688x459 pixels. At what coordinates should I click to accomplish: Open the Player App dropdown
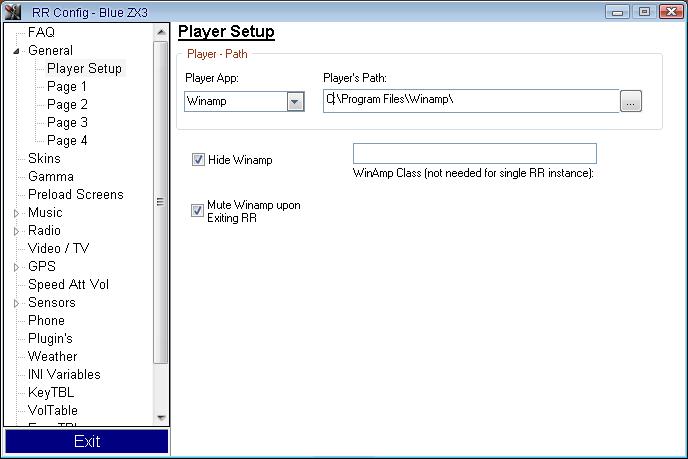295,101
